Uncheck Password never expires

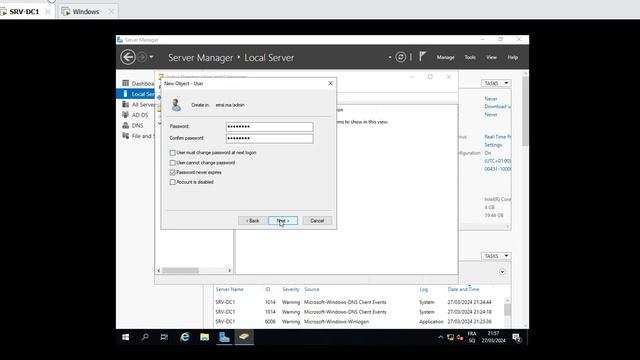pyautogui.click(x=173, y=173)
